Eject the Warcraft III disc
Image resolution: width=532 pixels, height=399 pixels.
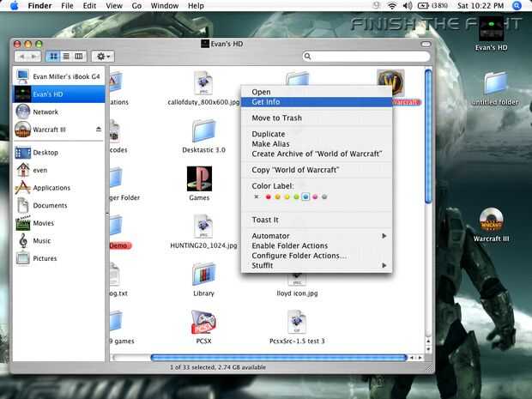(99, 130)
